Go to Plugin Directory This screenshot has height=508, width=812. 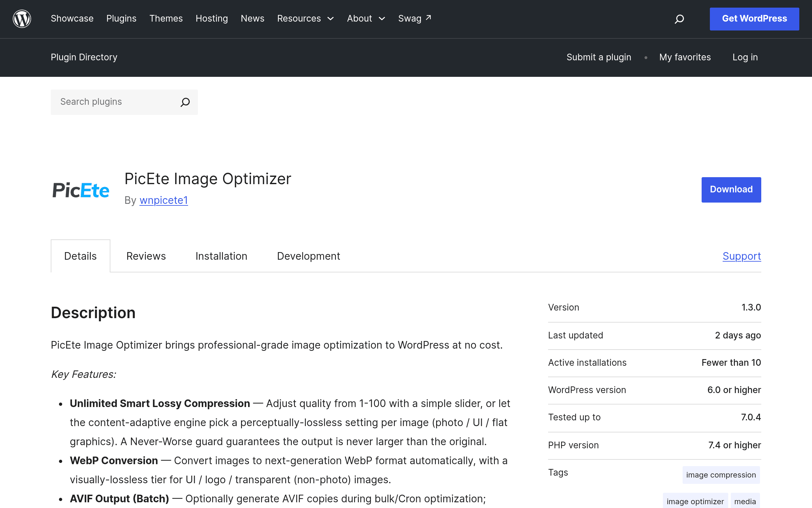84,57
